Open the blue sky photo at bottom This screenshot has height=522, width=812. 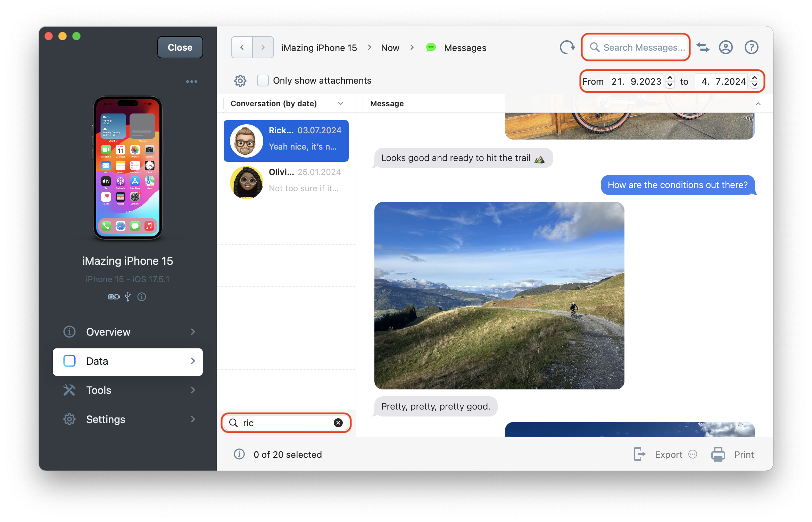tap(630, 430)
